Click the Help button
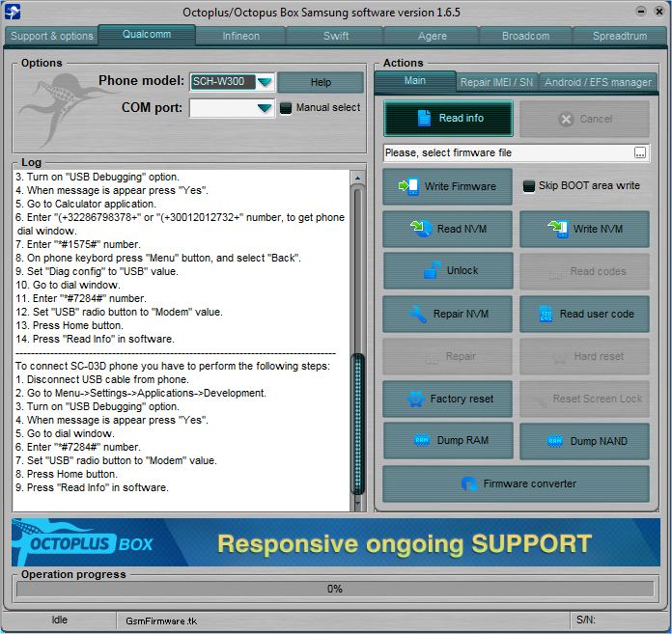672x634 pixels. click(321, 82)
